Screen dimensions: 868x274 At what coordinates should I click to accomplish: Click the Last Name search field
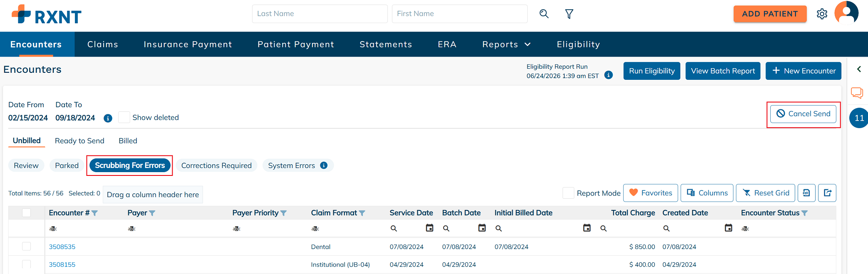[320, 14]
